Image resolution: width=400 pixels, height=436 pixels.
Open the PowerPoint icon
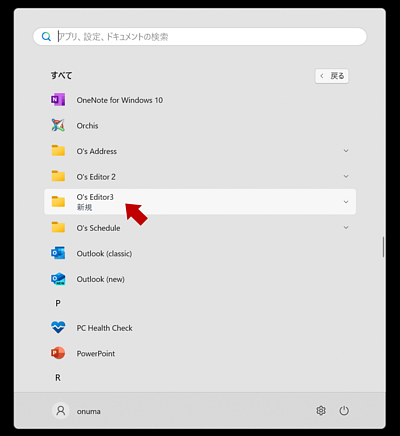(58, 353)
